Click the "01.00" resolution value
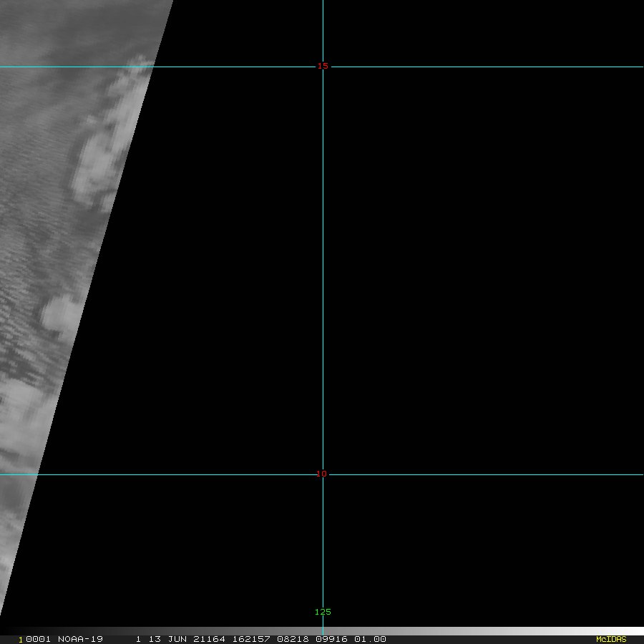Viewport: 644px width, 644px height. pos(371,639)
